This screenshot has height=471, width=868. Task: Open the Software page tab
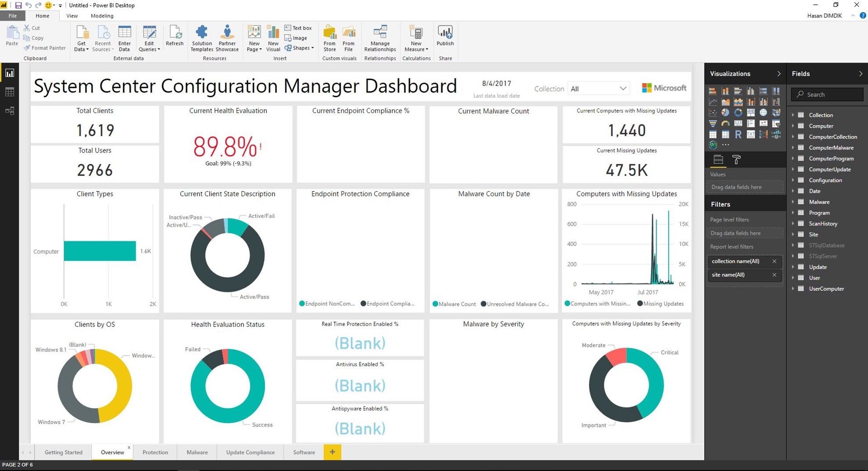pyautogui.click(x=304, y=452)
